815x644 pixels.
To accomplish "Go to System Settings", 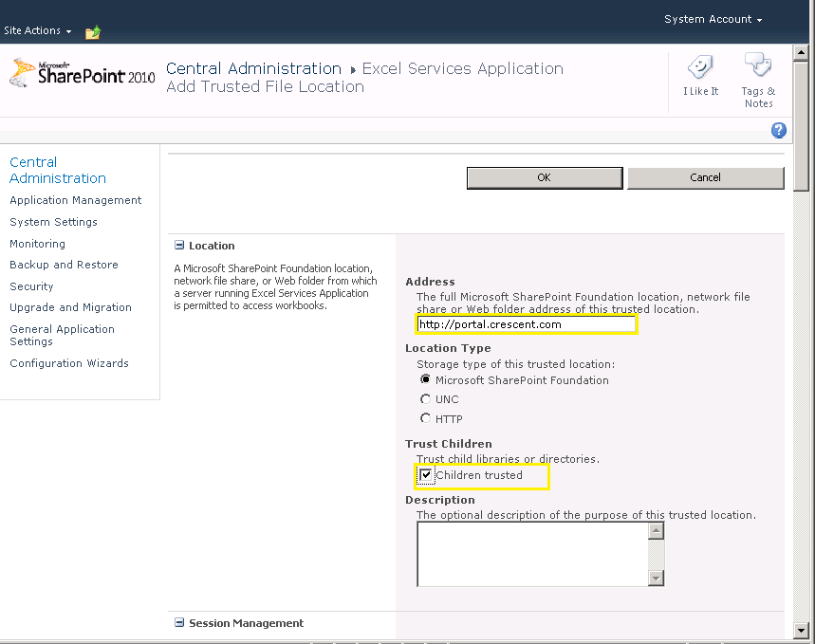I will coord(53,222).
